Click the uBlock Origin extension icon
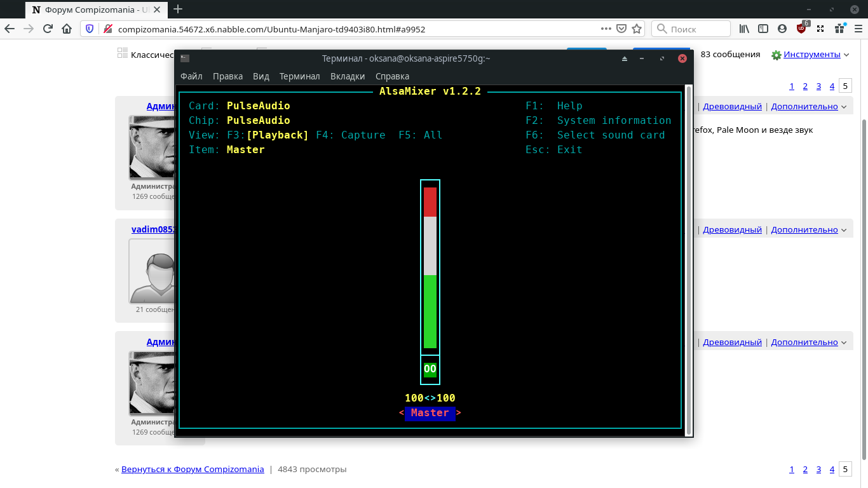 [x=802, y=29]
